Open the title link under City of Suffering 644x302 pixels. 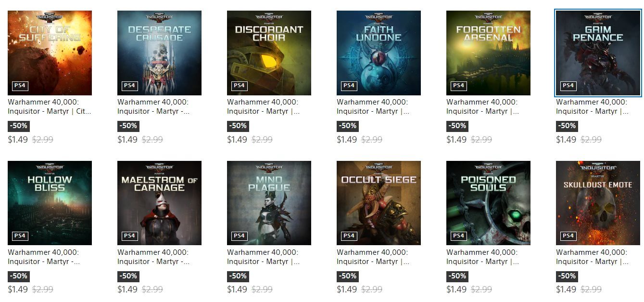[x=50, y=106]
